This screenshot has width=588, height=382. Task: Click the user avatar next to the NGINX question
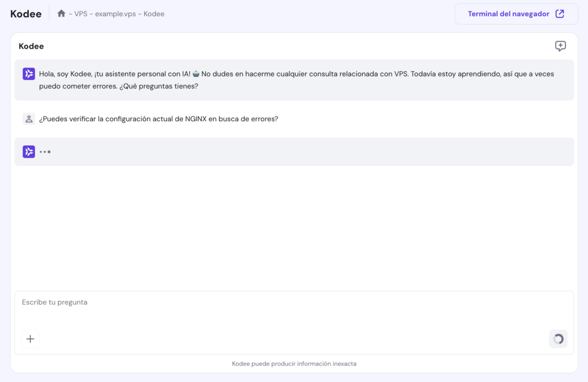(29, 118)
